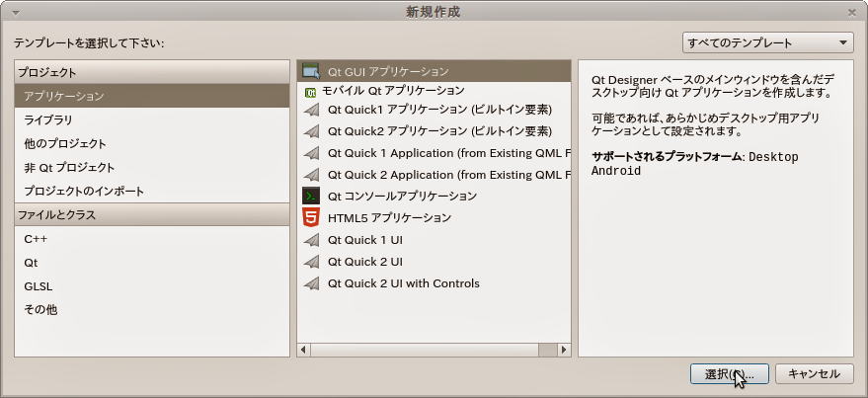
Task: Select the プロジェクトのインポート category
Action: (152, 191)
